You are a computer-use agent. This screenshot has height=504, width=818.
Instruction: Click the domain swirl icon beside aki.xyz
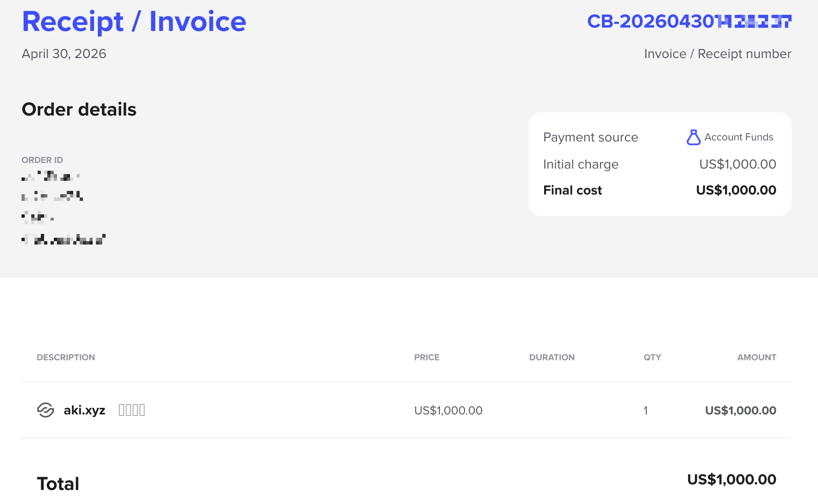click(x=45, y=410)
